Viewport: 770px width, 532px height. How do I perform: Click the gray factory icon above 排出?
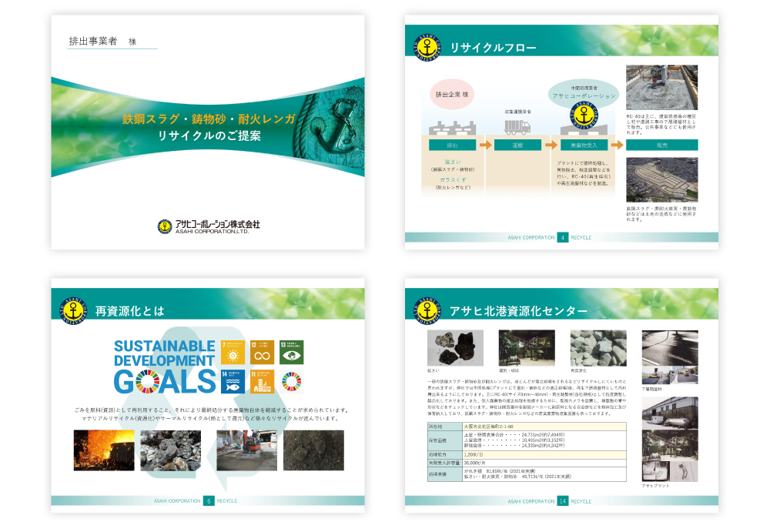452,127
